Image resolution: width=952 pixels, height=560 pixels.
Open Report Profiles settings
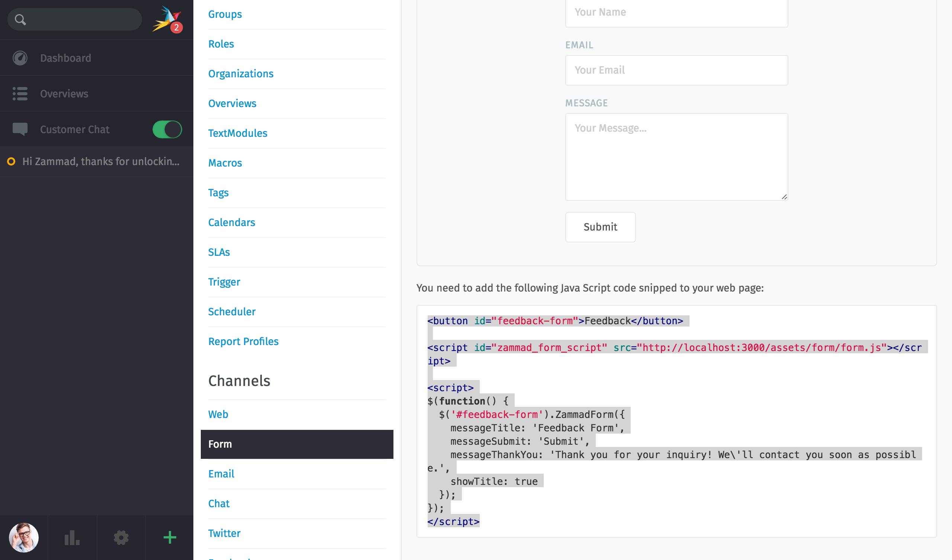click(243, 341)
